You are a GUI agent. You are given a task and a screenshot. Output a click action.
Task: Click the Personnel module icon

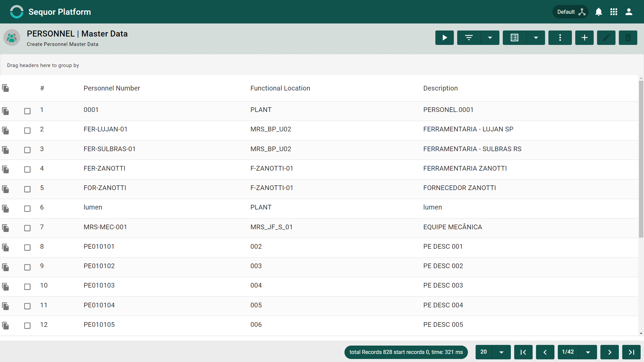[12, 38]
